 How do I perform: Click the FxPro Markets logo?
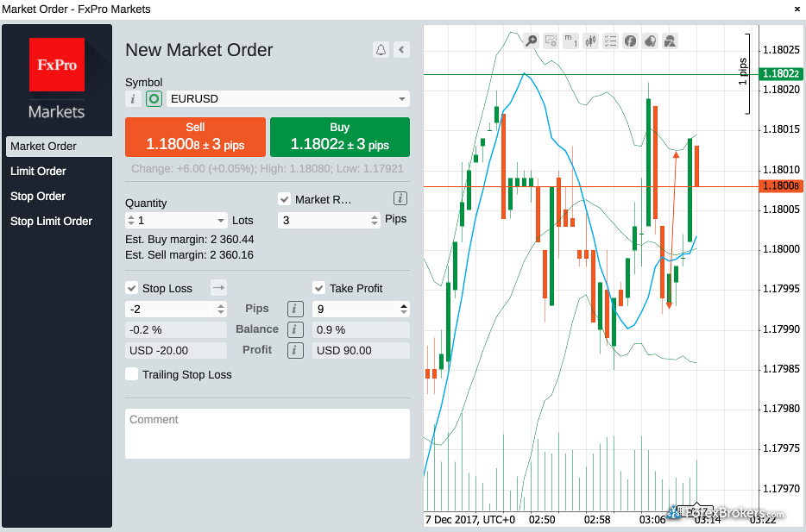(x=57, y=78)
